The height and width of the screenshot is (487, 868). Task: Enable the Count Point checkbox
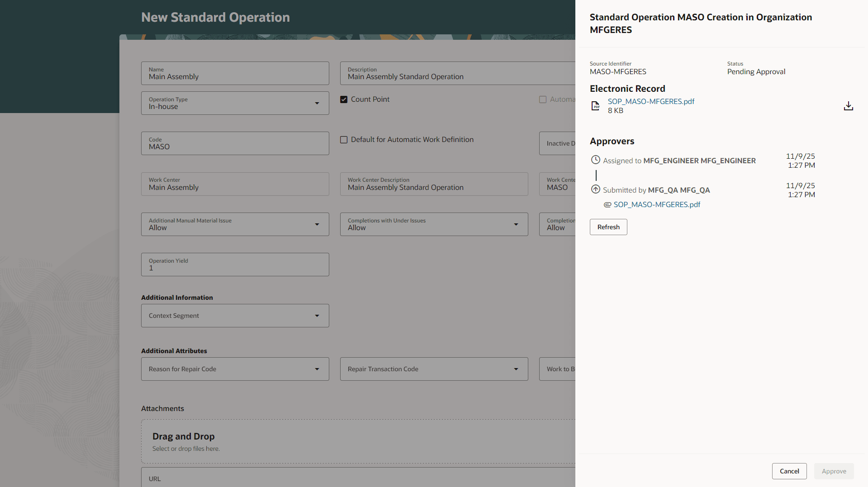344,99
